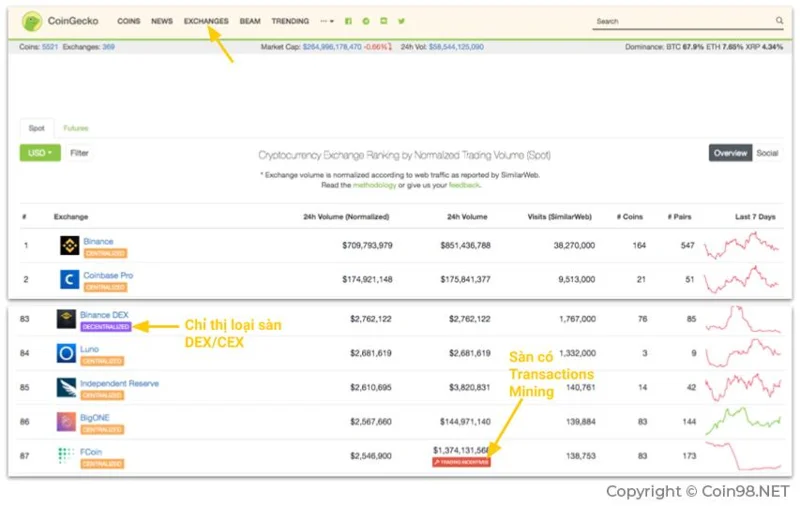Image resolution: width=800 pixels, height=506 pixels.
Task: Click the market cap value link
Action: tap(332, 46)
